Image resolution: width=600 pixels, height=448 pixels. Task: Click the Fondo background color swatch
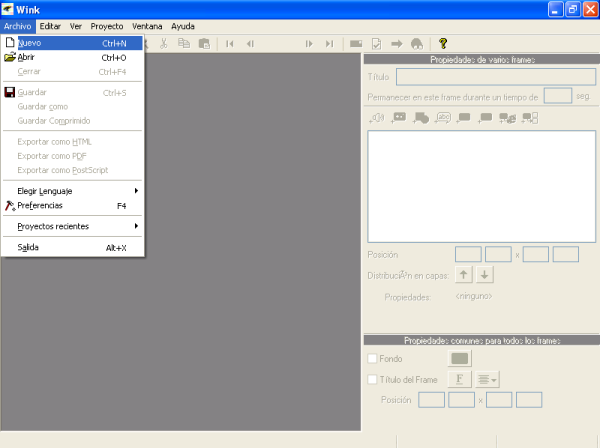click(x=460, y=358)
